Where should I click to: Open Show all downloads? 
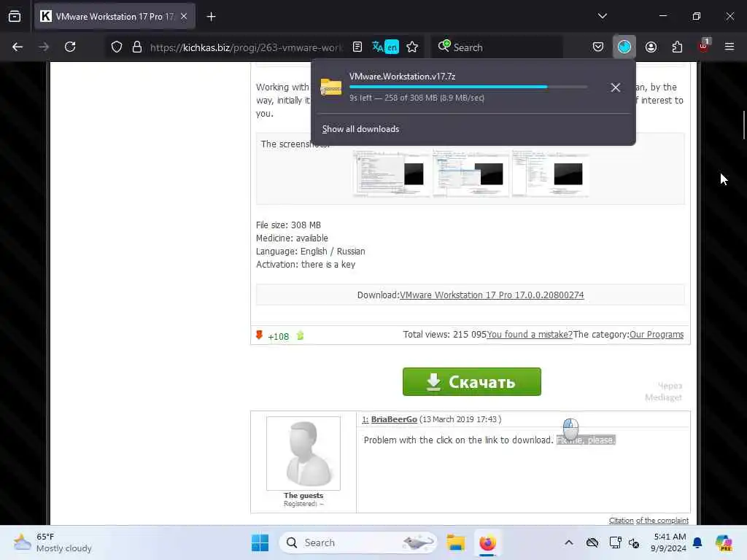[x=360, y=129]
